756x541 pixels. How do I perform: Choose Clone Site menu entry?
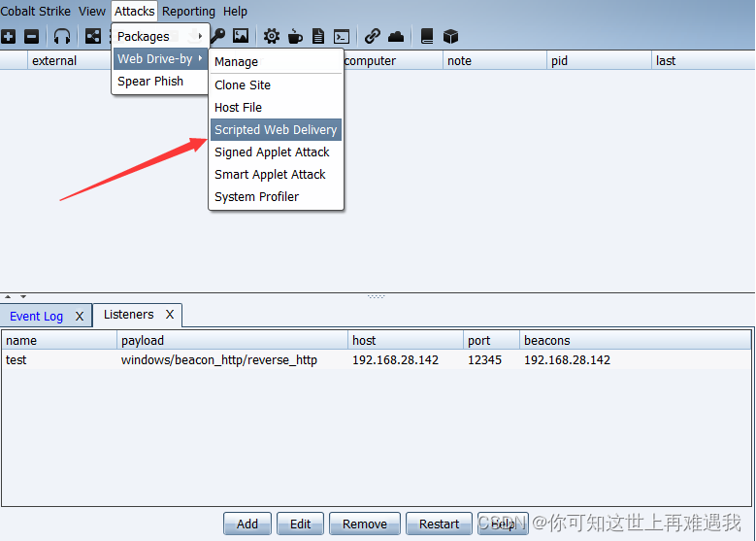pos(276,85)
